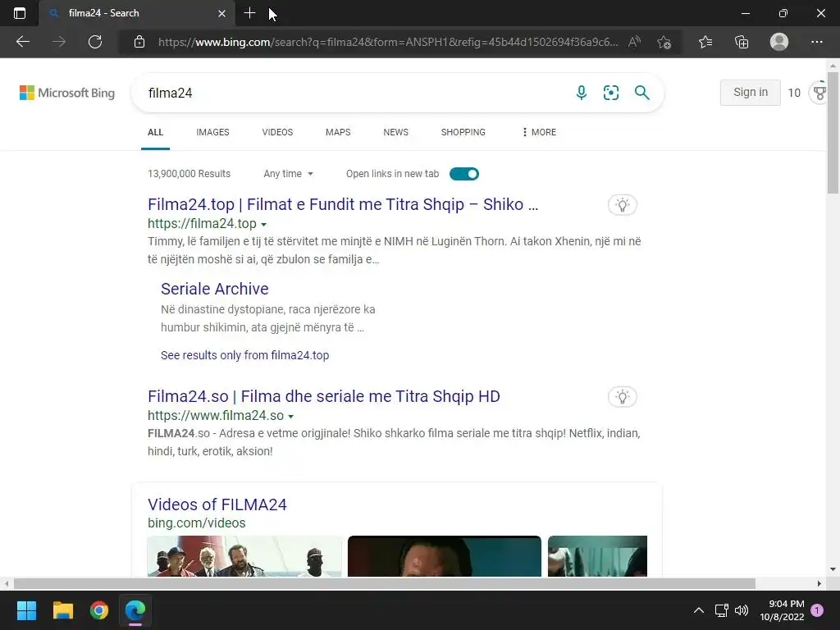Open the Collections panel
840x630 pixels.
[x=742, y=42]
